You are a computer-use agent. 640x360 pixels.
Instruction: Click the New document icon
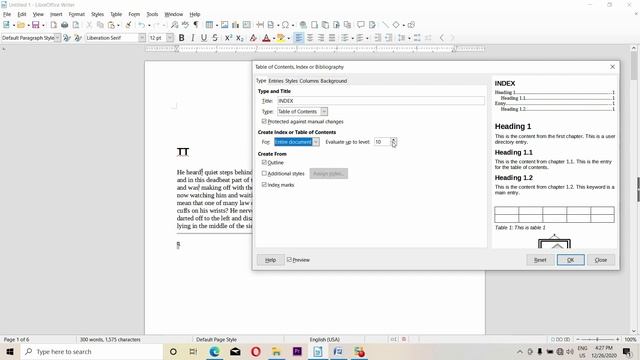[6, 25]
